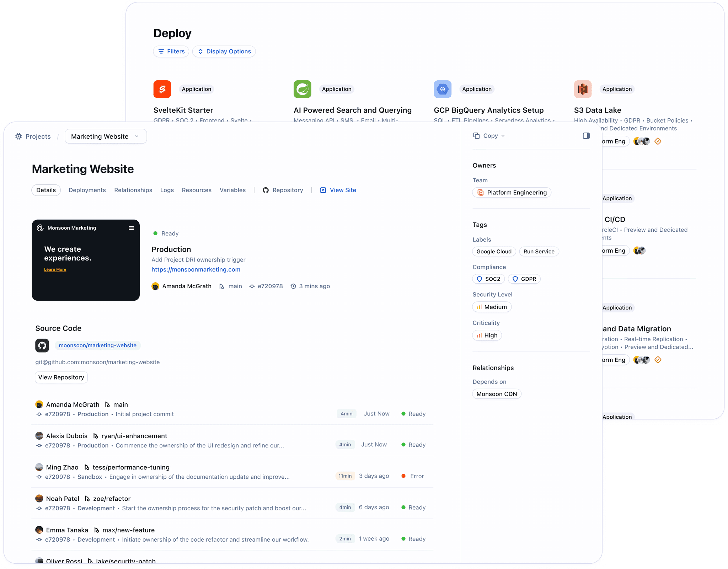Click the S3 Data Lake bucket icon
Viewport: 728px width, 569px height.
582,89
